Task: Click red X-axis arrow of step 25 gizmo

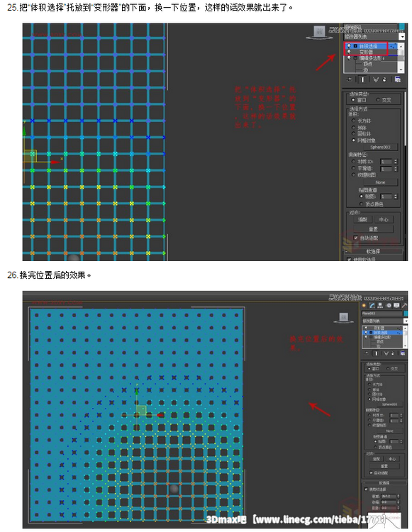Action: [x=55, y=162]
